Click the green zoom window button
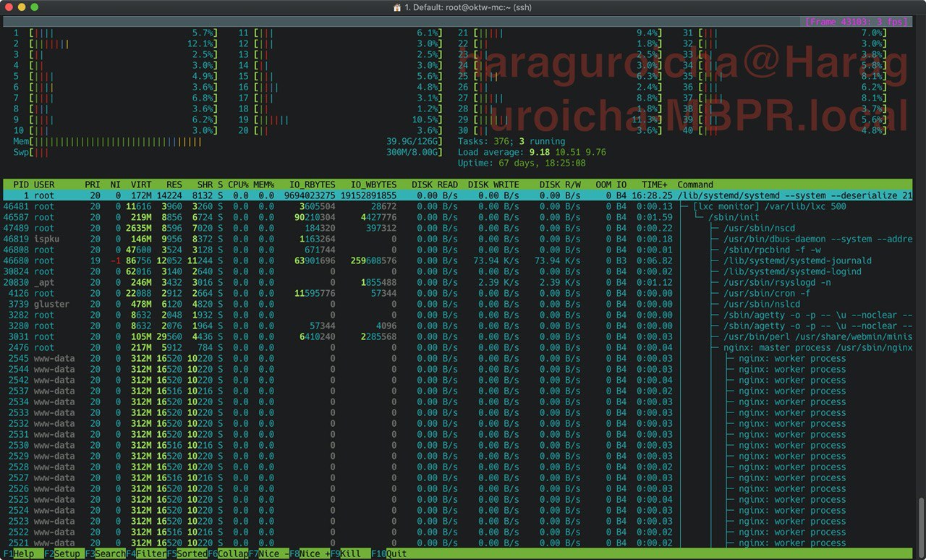The image size is (926, 560). point(35,7)
